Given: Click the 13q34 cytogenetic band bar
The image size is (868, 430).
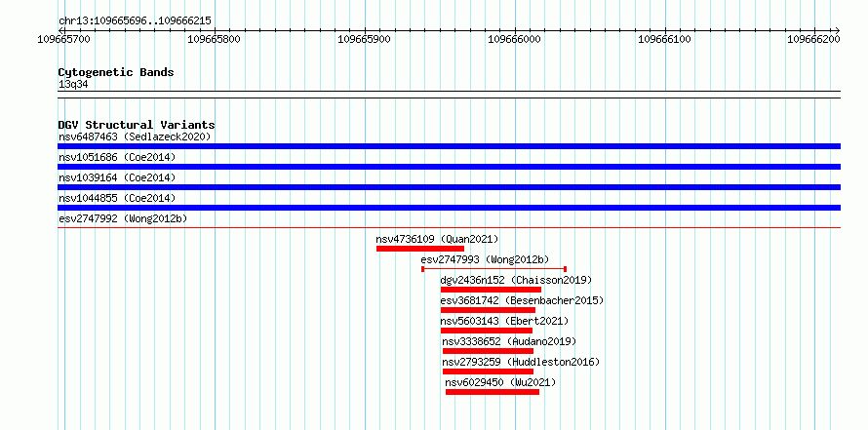Looking at the screenshot, I should [x=449, y=95].
